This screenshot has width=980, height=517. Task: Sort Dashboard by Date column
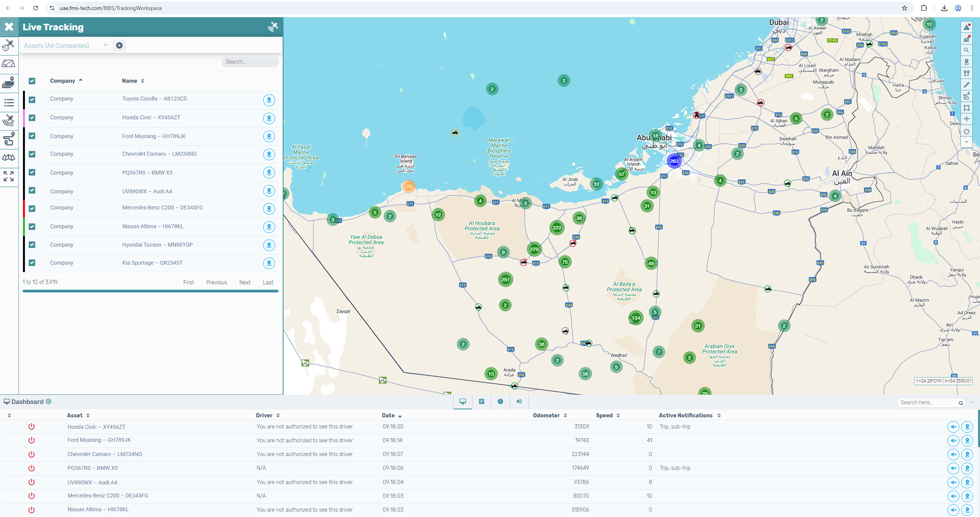[392, 415]
